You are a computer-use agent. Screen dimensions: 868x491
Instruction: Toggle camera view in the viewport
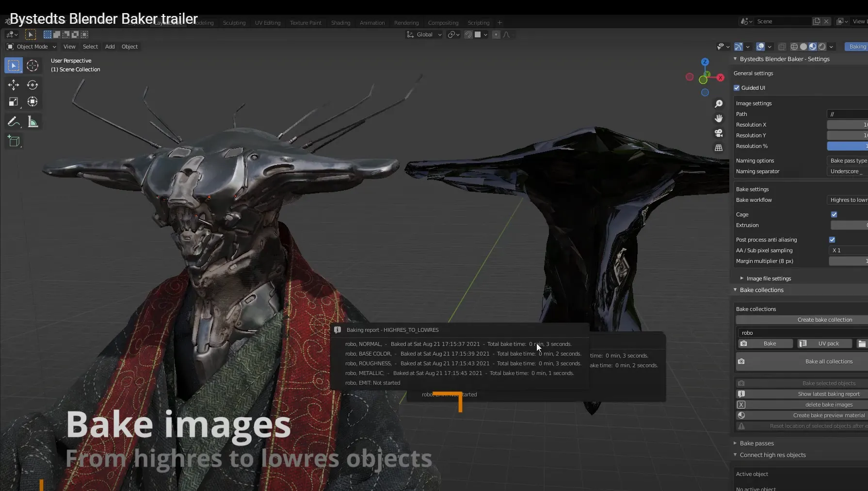tap(719, 133)
